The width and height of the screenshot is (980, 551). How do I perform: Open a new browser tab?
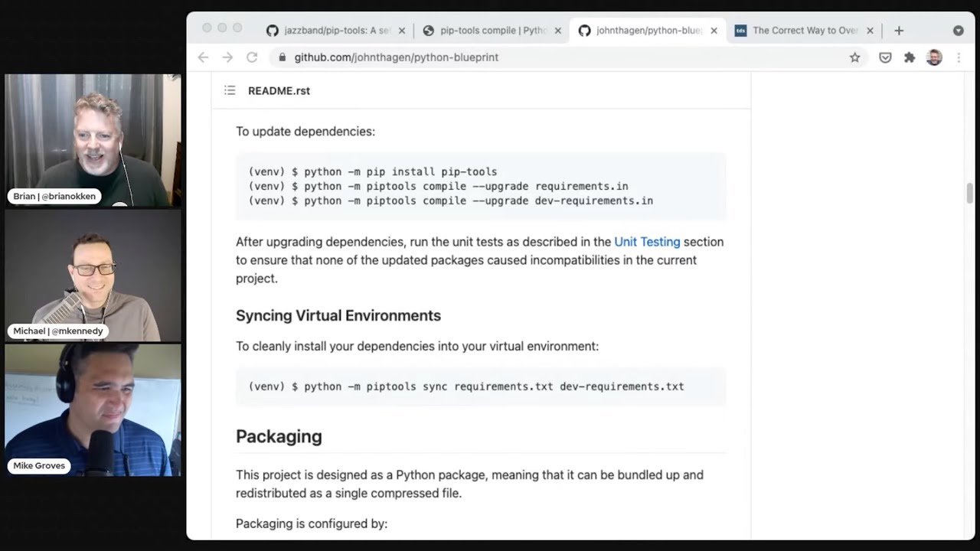pos(899,31)
